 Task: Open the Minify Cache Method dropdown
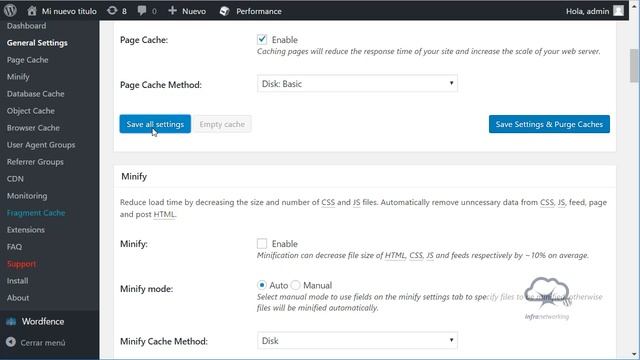point(357,341)
